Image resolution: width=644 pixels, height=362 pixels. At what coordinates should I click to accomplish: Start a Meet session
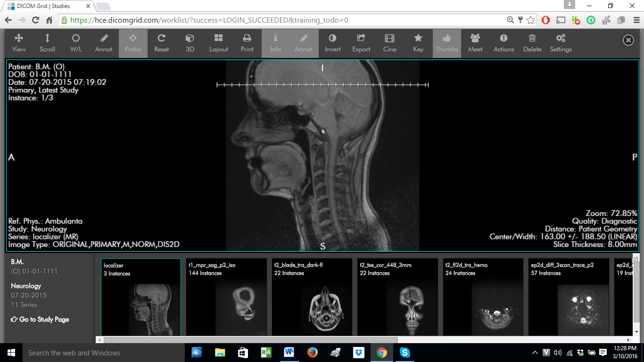tap(475, 43)
